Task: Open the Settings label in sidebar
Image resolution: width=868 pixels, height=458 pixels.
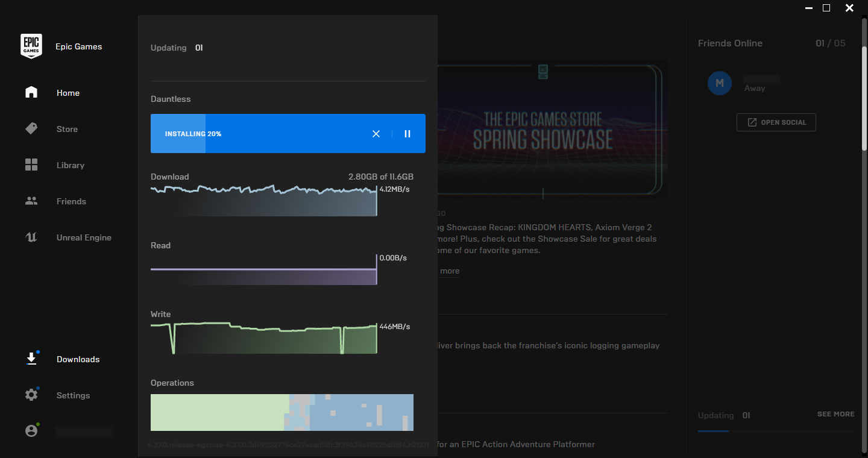Action: 73,395
